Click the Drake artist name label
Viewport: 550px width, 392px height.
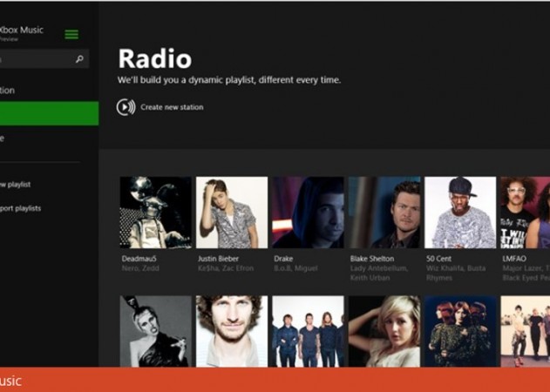click(x=283, y=258)
